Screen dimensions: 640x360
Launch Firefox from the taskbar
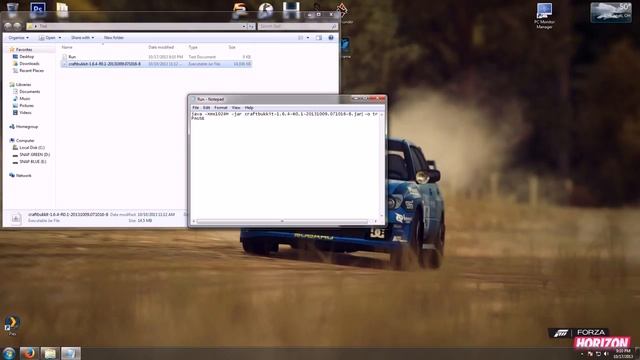tap(29, 353)
